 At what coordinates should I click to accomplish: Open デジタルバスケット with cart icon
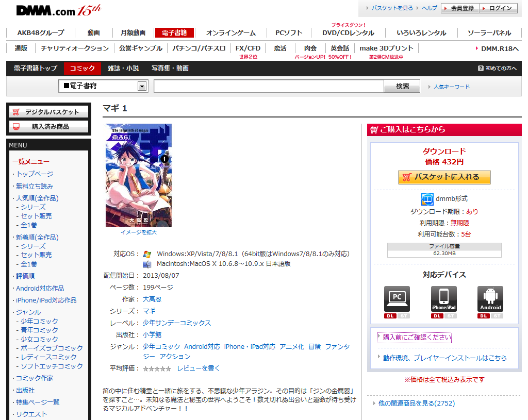(x=49, y=112)
